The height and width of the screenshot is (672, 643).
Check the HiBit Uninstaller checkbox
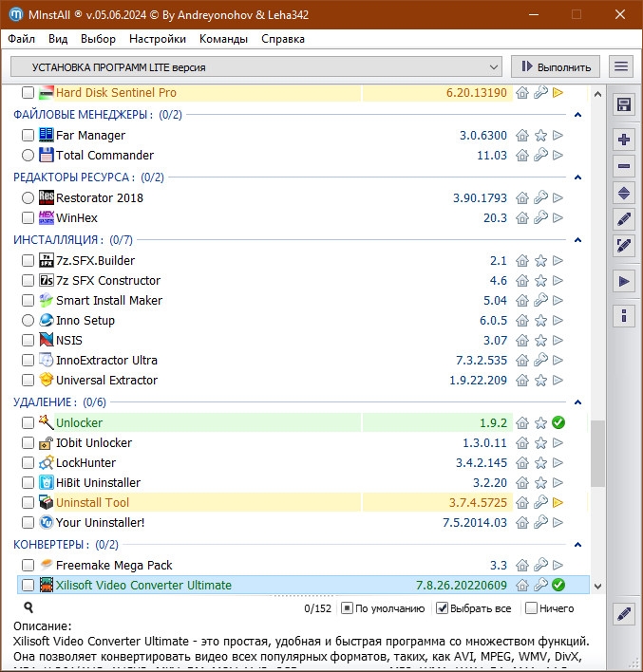point(28,482)
